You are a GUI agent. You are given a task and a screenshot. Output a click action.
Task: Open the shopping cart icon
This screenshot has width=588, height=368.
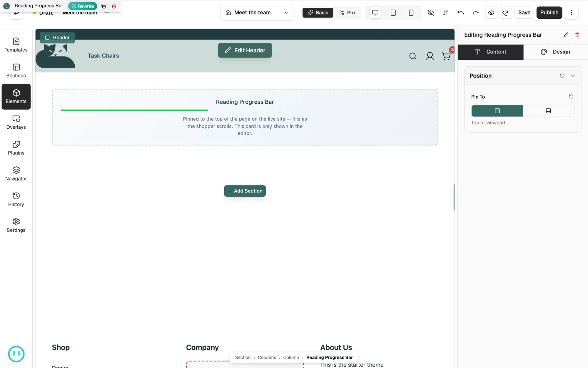[446, 56]
